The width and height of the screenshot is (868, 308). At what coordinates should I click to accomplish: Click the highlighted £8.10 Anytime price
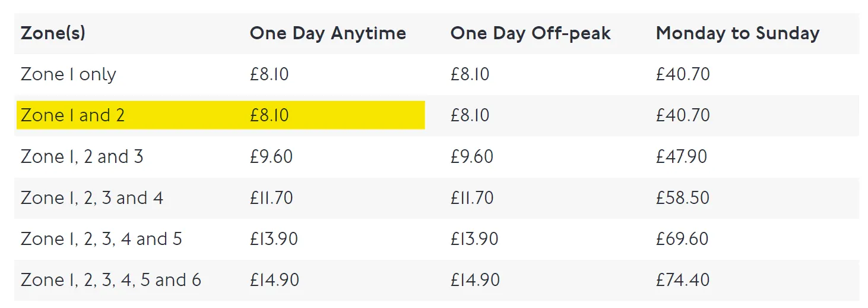pos(270,115)
